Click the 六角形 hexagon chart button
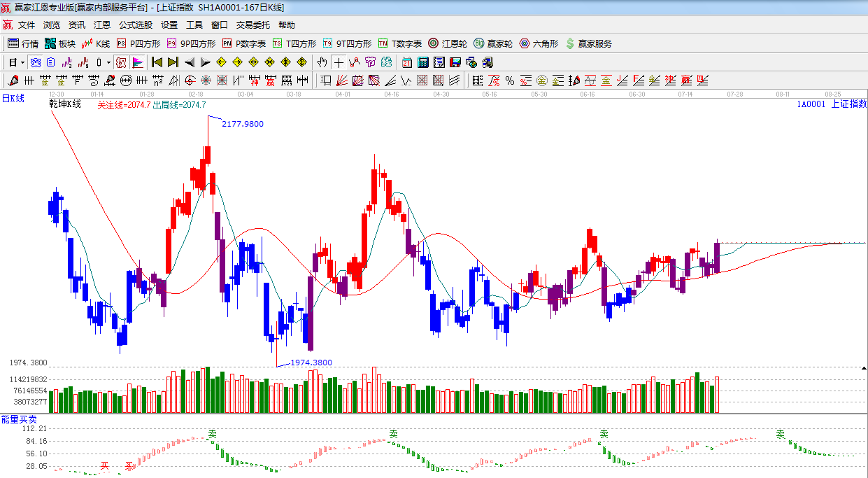 point(539,43)
